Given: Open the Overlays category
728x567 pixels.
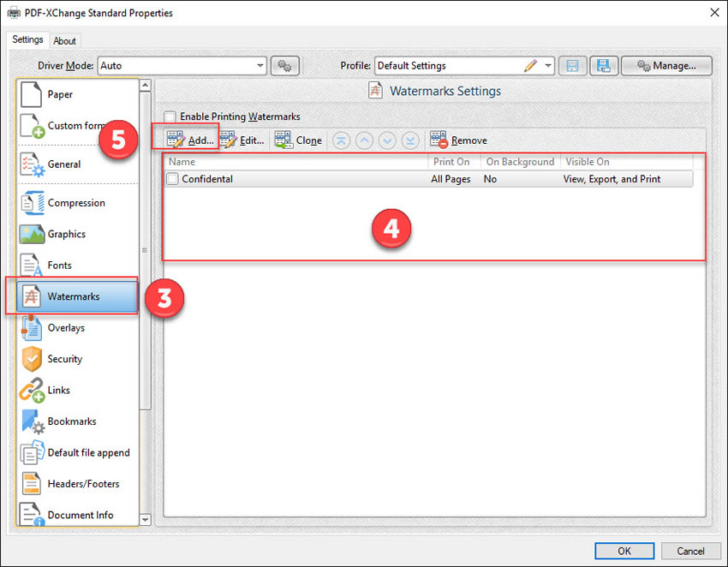Looking at the screenshot, I should point(78,328).
